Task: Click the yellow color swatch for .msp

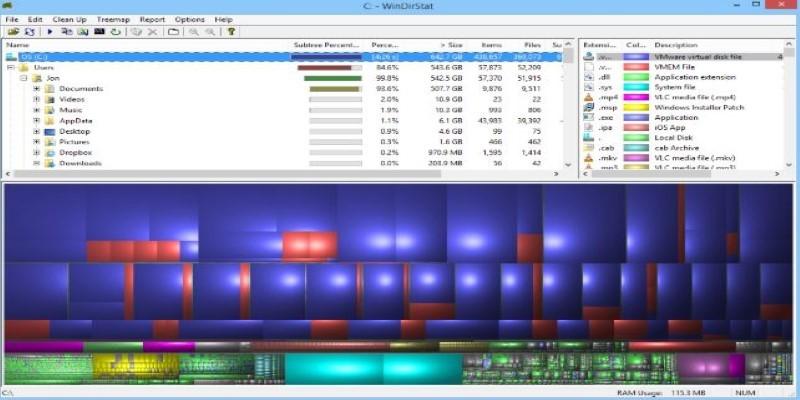Action: pyautogui.click(x=636, y=108)
